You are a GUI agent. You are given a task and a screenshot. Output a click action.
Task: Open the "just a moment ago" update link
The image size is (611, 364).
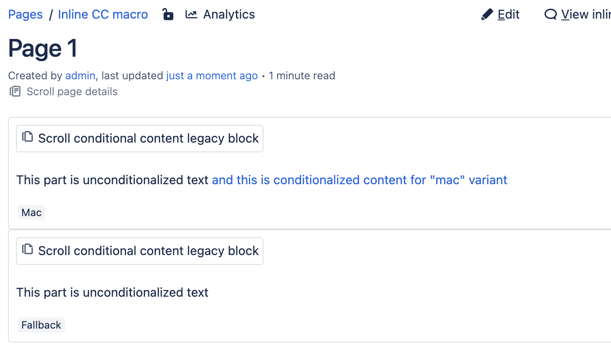pyautogui.click(x=212, y=76)
